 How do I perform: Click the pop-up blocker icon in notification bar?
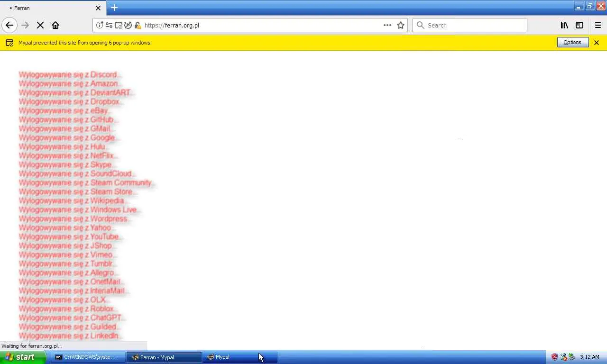coord(9,43)
